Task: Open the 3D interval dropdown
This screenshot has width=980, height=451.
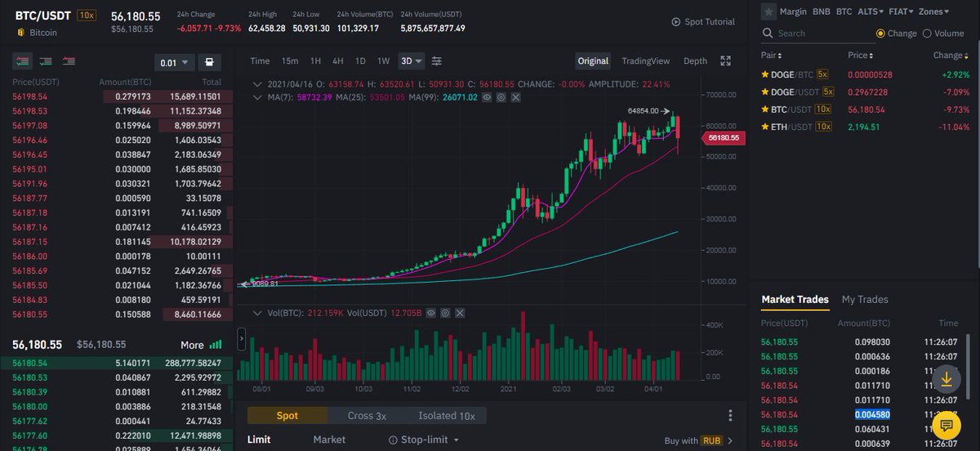Action: pos(412,61)
